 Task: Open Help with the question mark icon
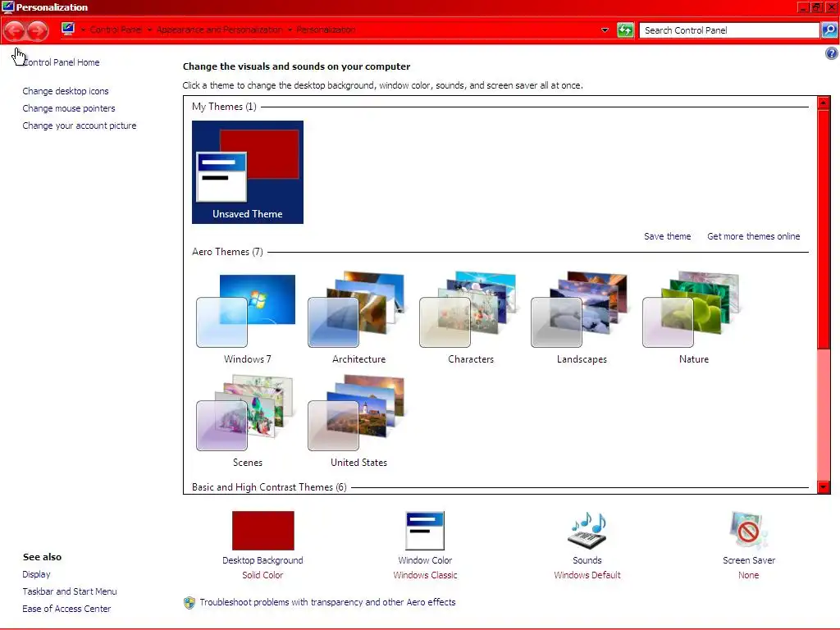pyautogui.click(x=831, y=53)
